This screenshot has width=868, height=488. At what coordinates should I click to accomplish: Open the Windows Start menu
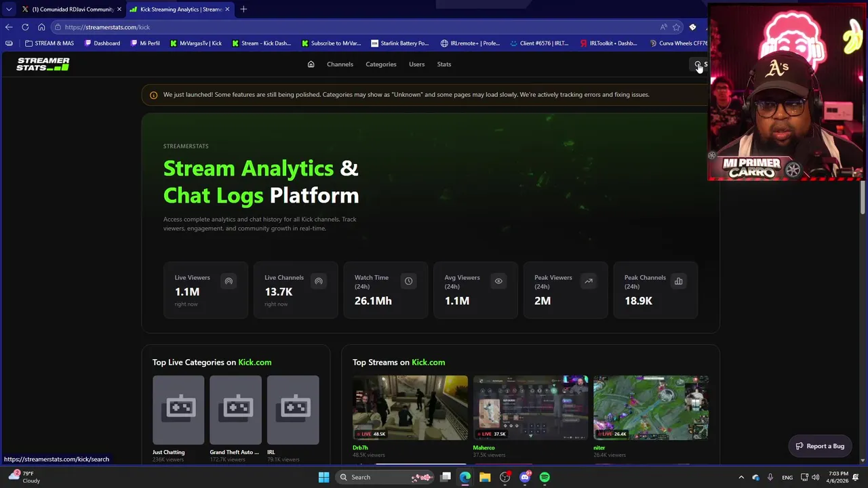click(323, 477)
